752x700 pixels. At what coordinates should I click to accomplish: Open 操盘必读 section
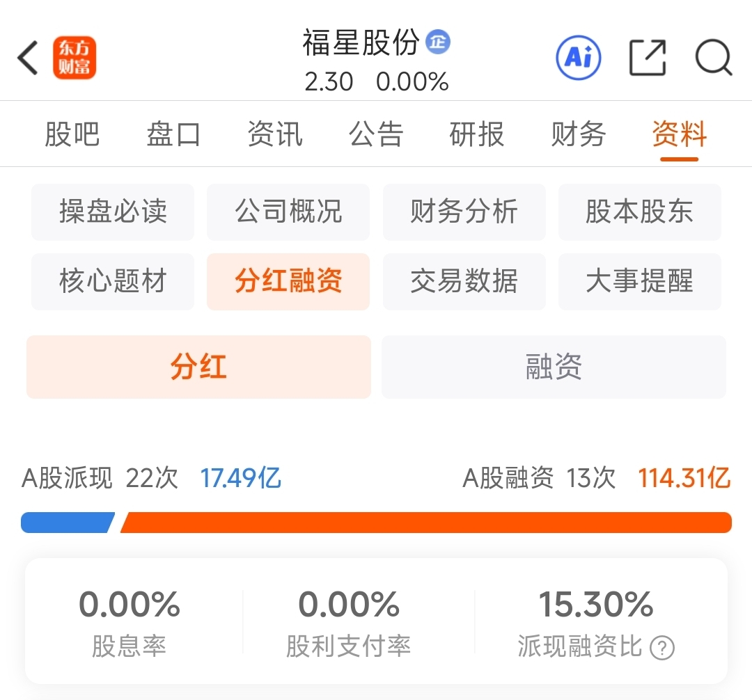pos(113,212)
